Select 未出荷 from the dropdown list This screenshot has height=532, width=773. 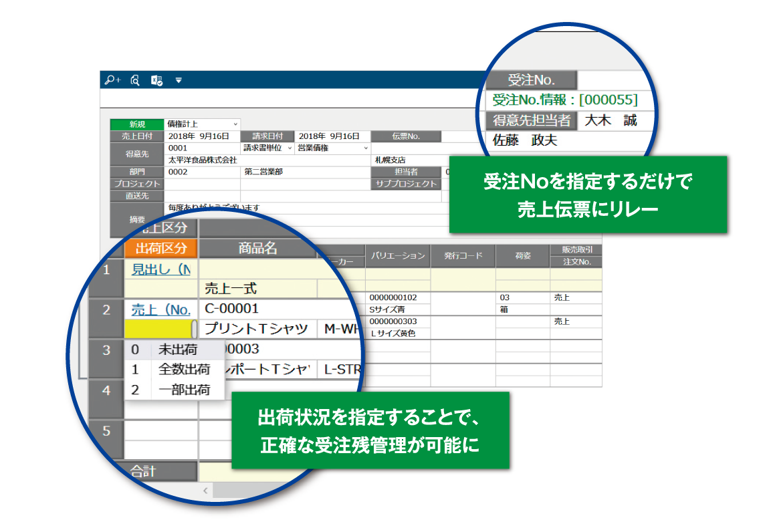[175, 350]
